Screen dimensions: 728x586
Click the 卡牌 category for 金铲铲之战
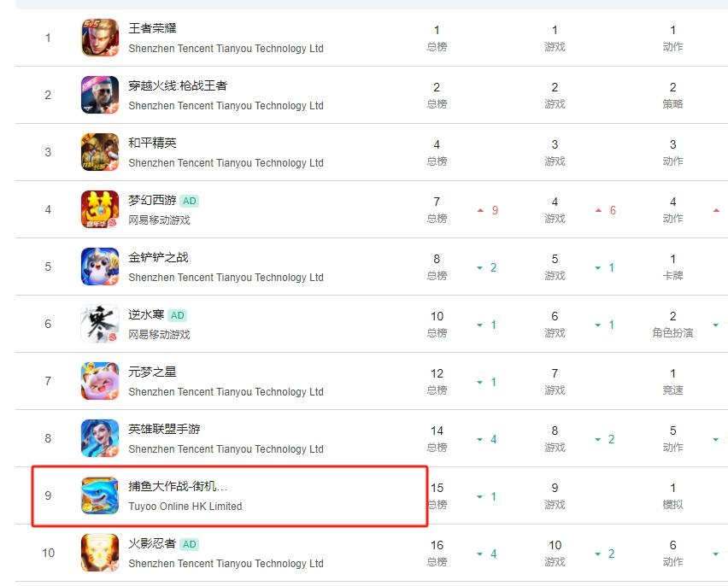(672, 275)
